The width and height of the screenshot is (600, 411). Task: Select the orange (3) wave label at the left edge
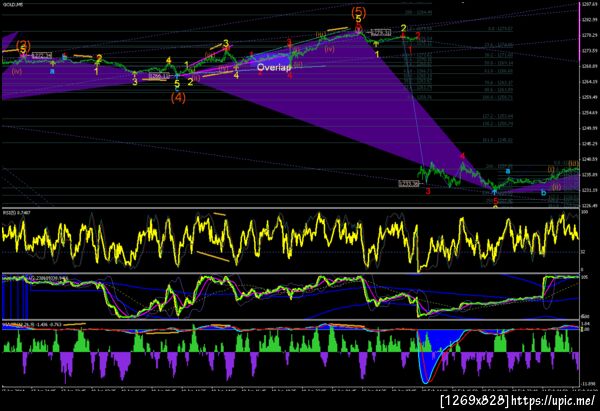pyautogui.click(x=23, y=44)
